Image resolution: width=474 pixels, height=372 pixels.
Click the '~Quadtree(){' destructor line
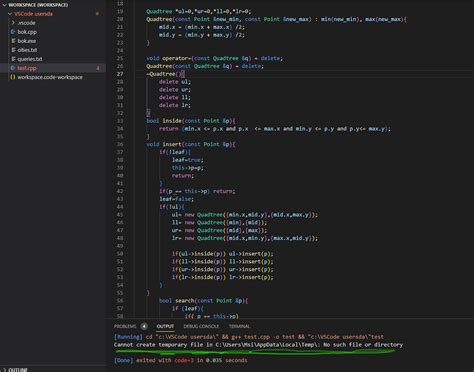point(165,74)
